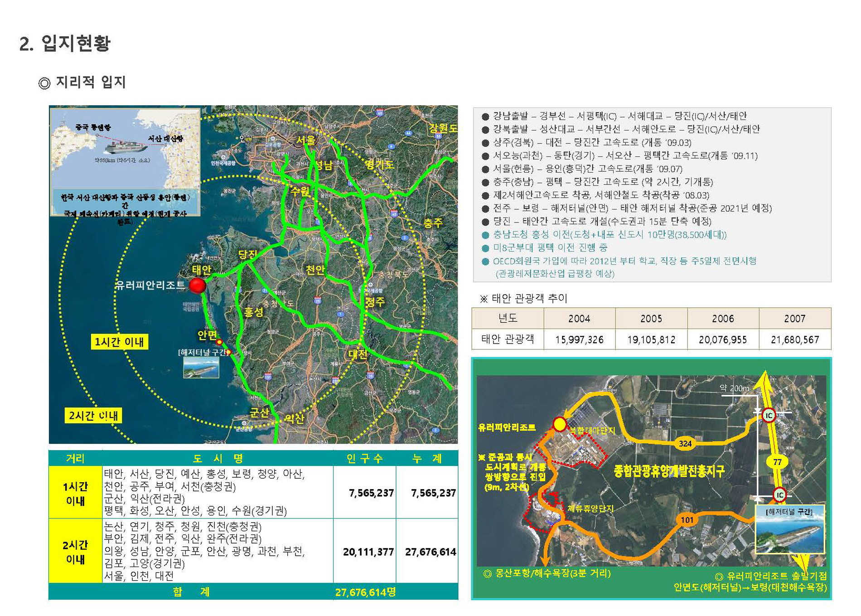Click the red 유러피안리조트 marker on the main map
This screenshot has height=616, width=861.
tap(197, 286)
